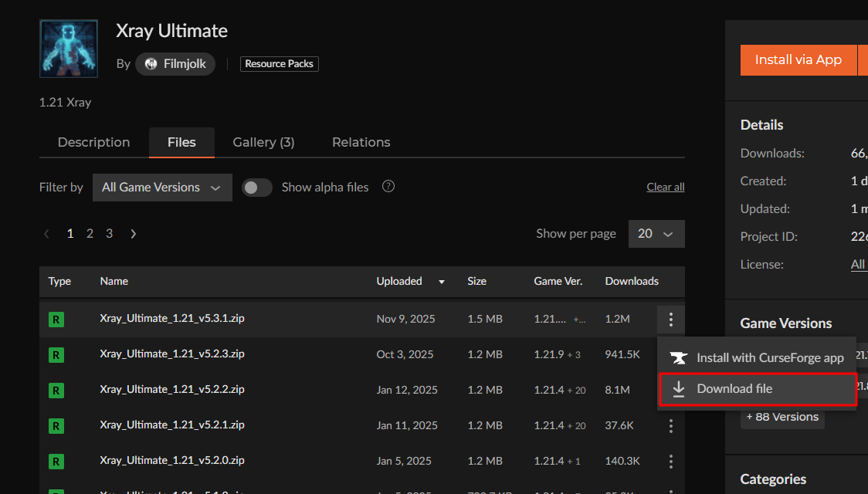The height and width of the screenshot is (494, 868).
Task: Click the 140.3K downloads value
Action: 622,461
